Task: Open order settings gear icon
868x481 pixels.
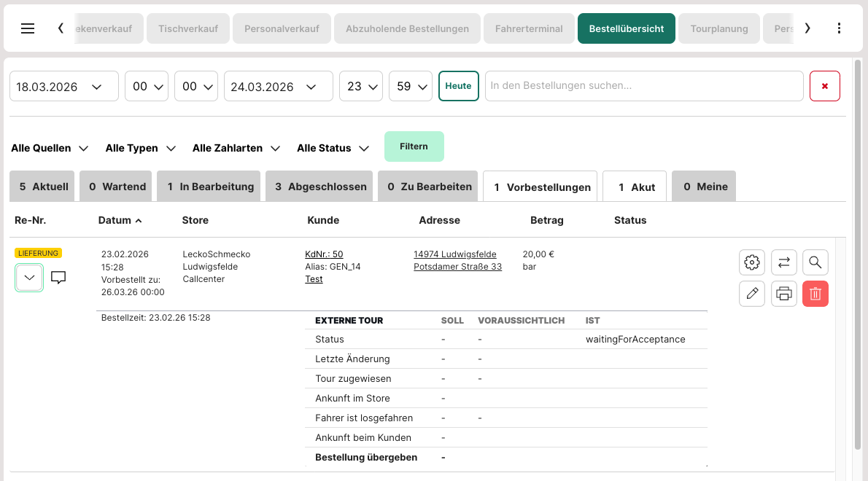Action: 752,262
